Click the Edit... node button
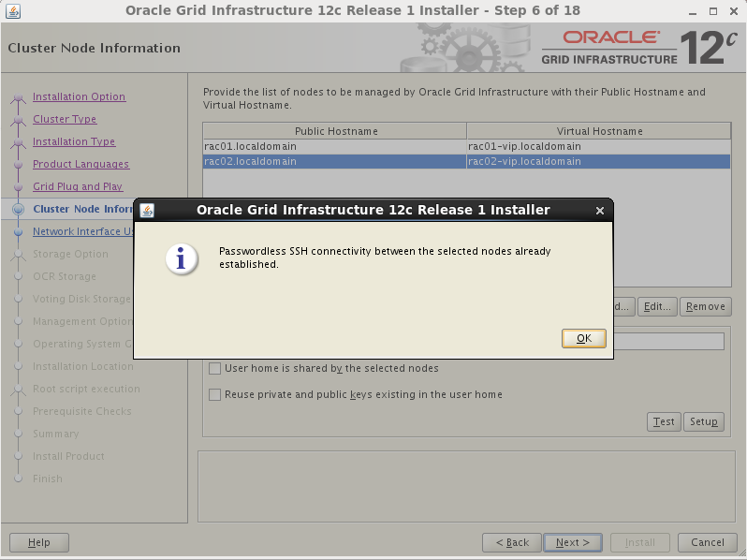747x560 pixels. pyautogui.click(x=657, y=306)
